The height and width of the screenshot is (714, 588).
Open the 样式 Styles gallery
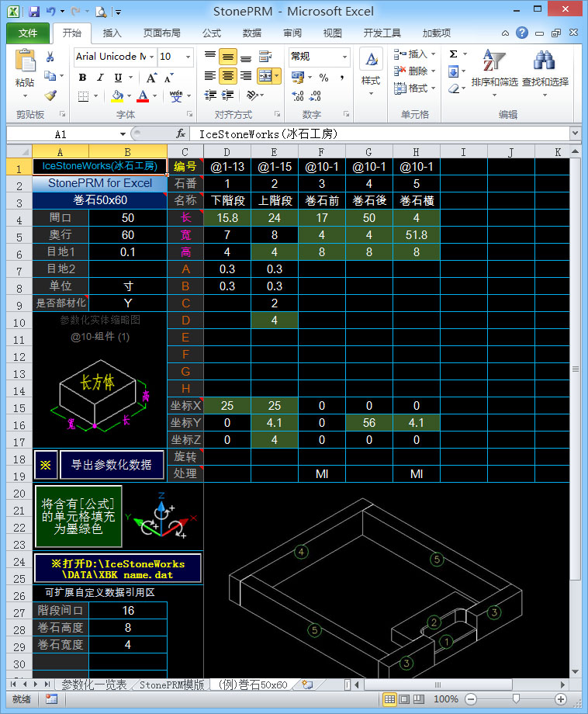[371, 72]
